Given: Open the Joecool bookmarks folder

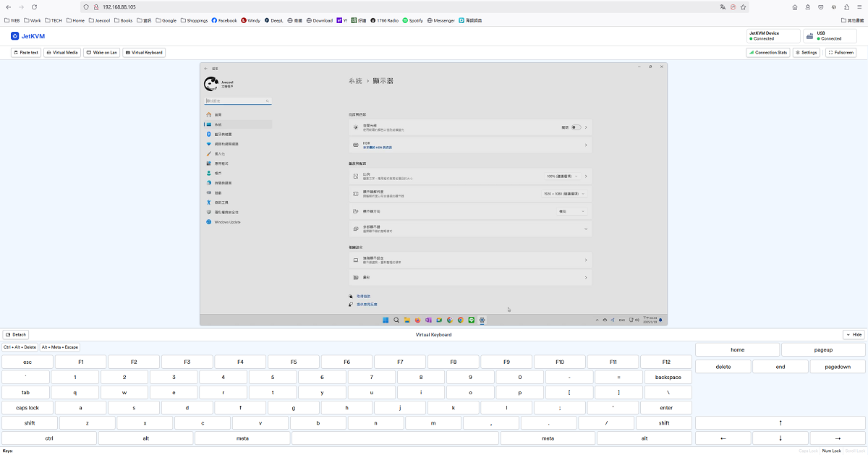Looking at the screenshot, I should point(98,20).
